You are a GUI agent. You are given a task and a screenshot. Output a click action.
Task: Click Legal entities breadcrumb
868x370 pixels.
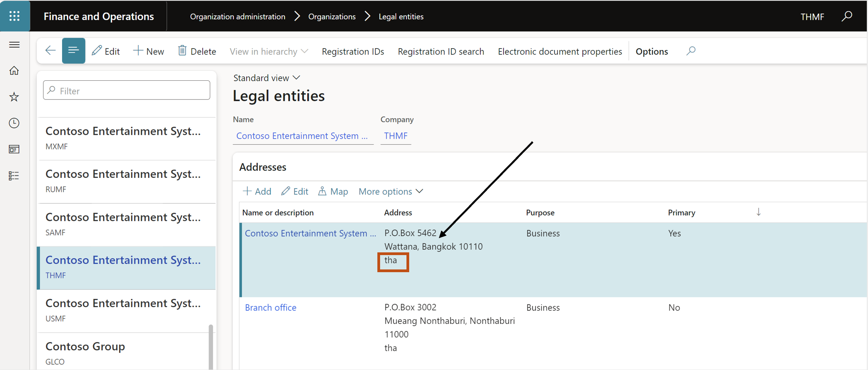[x=401, y=16]
